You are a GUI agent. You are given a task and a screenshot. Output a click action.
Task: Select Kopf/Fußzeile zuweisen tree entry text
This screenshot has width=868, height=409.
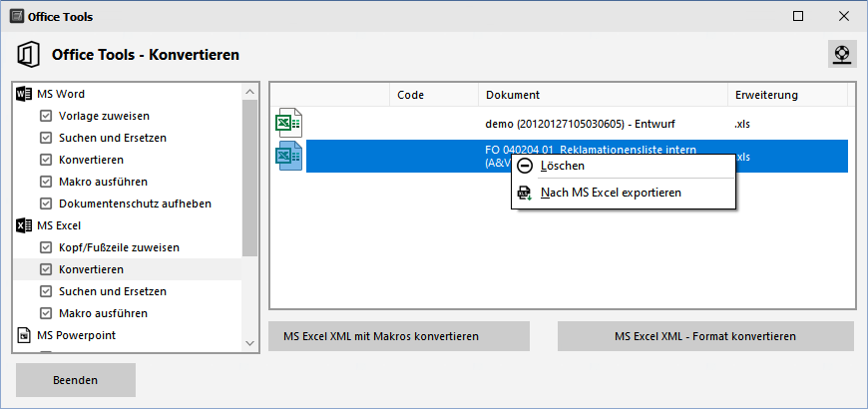tap(119, 248)
